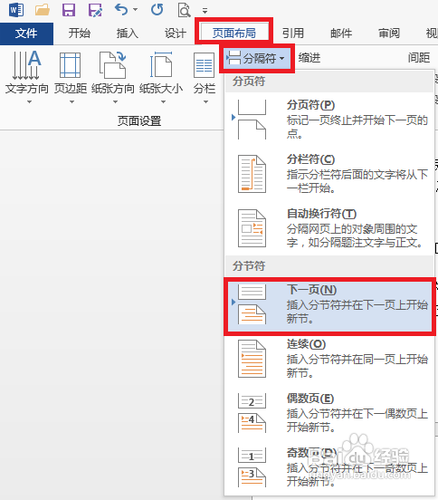This screenshot has width=438, height=500.
Task: Click the 连续 section break icon
Action: (252, 359)
